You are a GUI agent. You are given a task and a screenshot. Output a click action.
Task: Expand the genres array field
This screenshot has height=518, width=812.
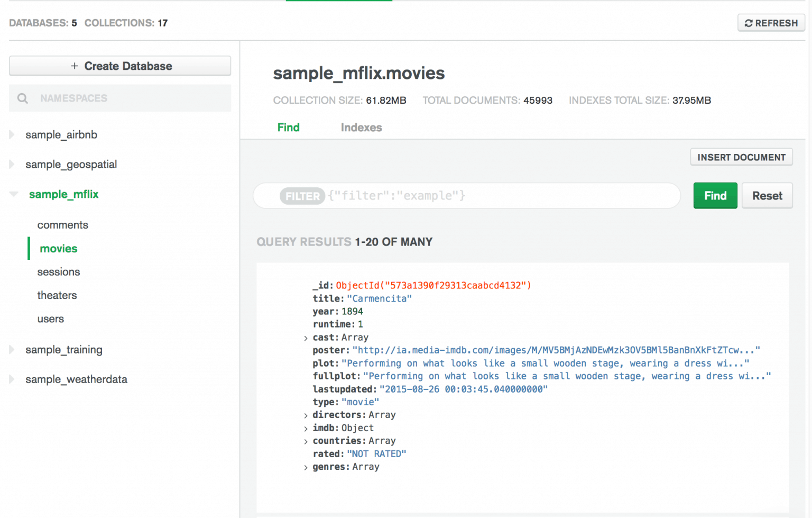306,468
